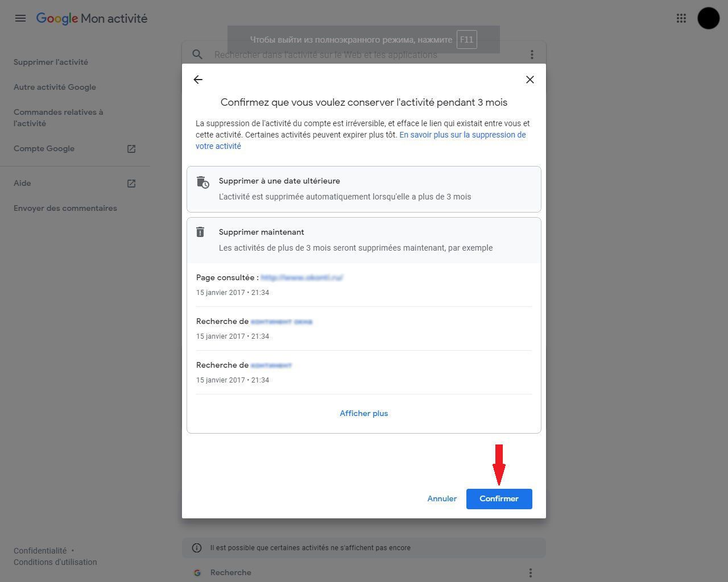This screenshot has height=582, width=728.
Task: Click the Google G icon beside Recherche
Action: pyautogui.click(x=197, y=573)
